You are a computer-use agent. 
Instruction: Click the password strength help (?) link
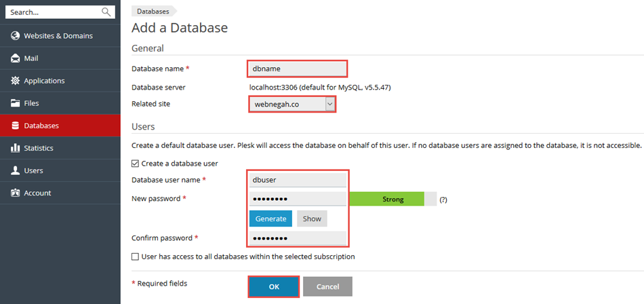coord(443,200)
